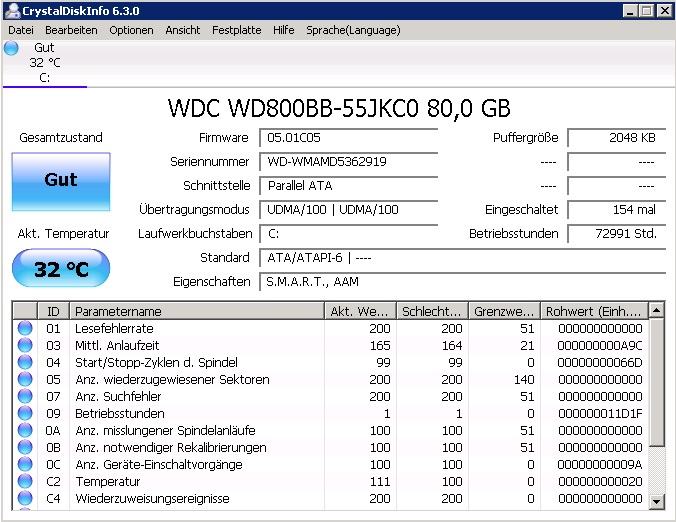Screen dimensions: 676x522
Task: Click the Akt. We... column header
Action: click(360, 311)
